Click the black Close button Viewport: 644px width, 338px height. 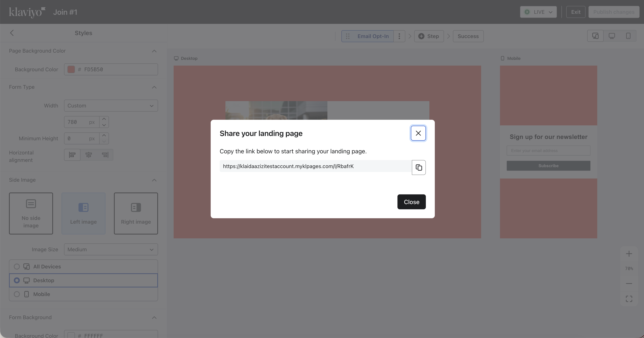(411, 202)
